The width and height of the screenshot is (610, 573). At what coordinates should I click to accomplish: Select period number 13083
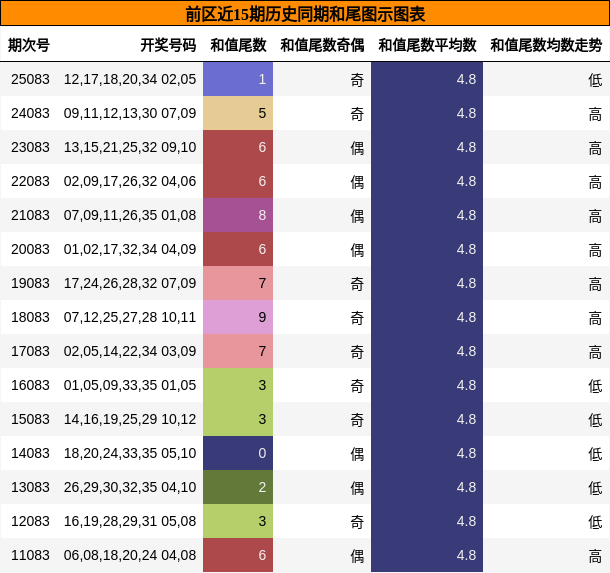coord(30,487)
